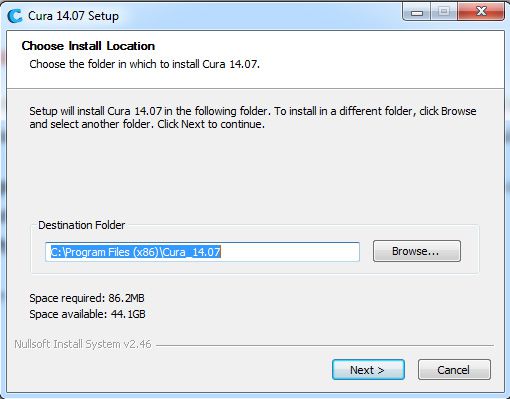Minimize the Cura Setup window
The height and width of the screenshot is (399, 510).
(417, 12)
